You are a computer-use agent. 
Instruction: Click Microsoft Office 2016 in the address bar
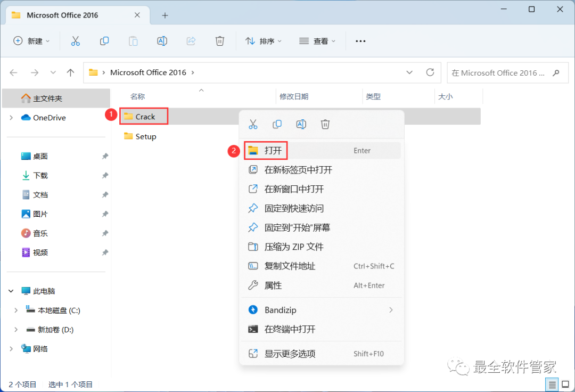pyautogui.click(x=148, y=72)
